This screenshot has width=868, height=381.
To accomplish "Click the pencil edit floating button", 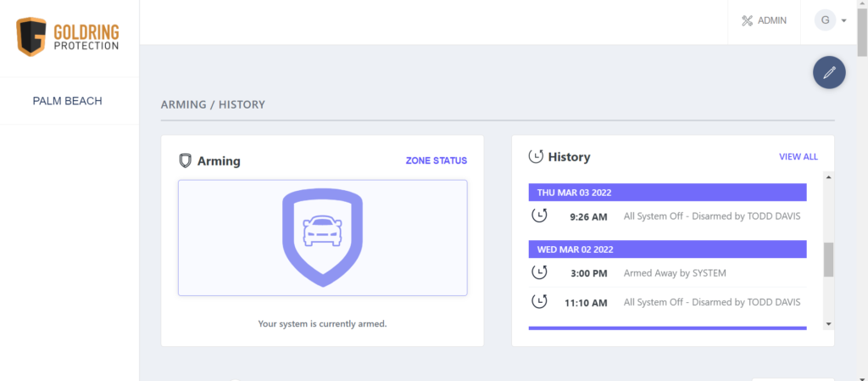I will pos(829,72).
